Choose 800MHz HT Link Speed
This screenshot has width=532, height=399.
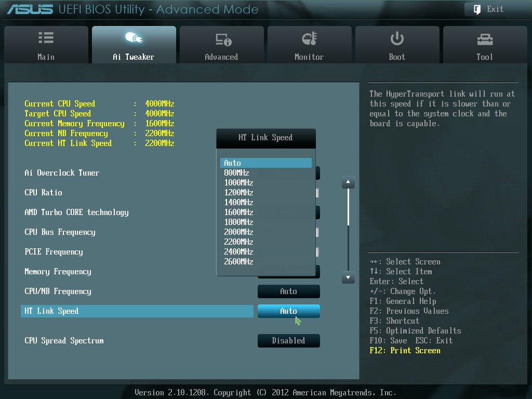pyautogui.click(x=265, y=172)
